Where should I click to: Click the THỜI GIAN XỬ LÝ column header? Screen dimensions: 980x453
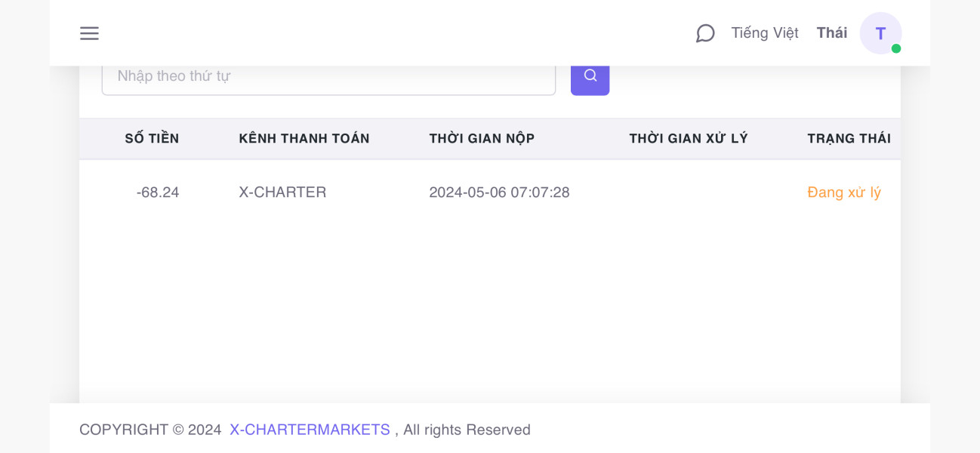tap(688, 138)
